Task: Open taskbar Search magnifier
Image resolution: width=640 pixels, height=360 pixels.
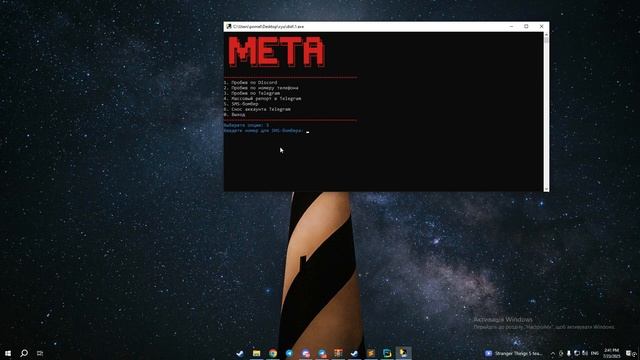Action: coord(24,353)
